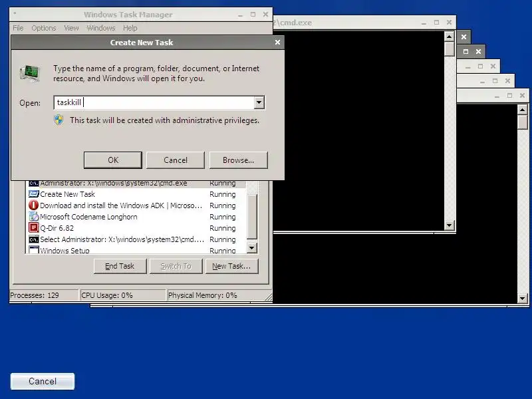Expand the Open combo box dropdown arrow
Screen dimensions: 532x399
pyautogui.click(x=259, y=102)
